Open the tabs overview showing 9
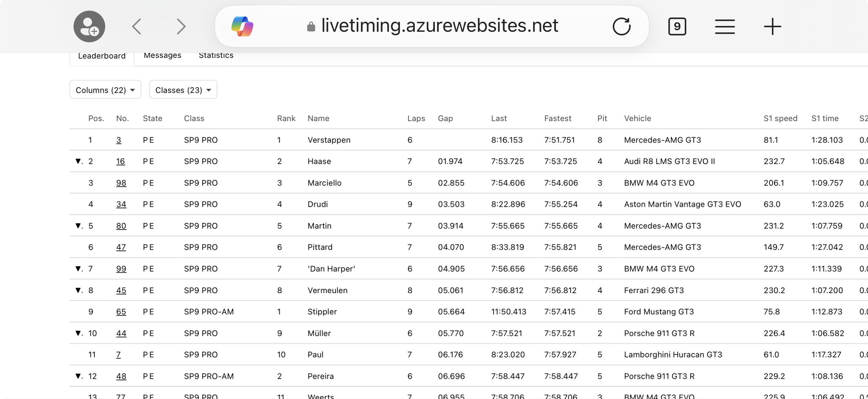This screenshot has height=399, width=868. (x=677, y=26)
